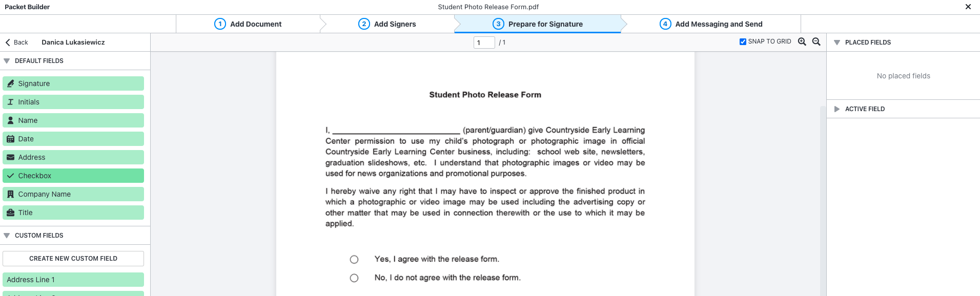Click the page number input box
Screen dimensions: 980x296
point(484,43)
